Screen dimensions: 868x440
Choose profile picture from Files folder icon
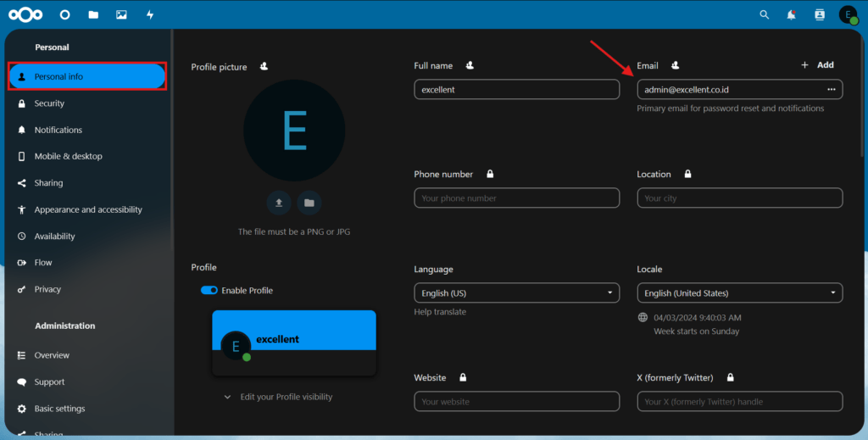tap(309, 203)
